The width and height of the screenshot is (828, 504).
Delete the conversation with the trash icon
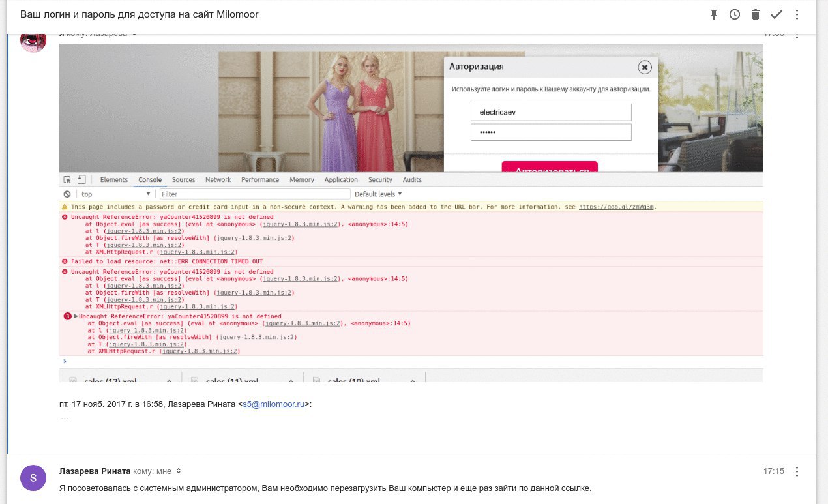tap(756, 14)
